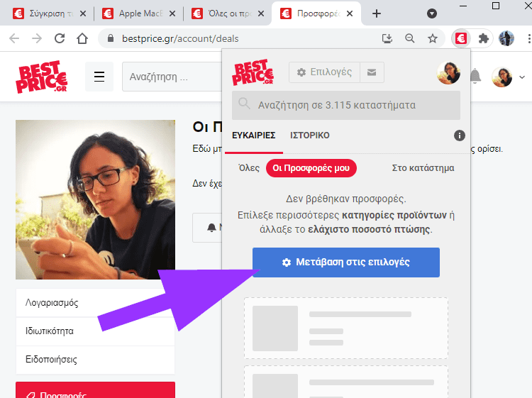Image resolution: width=532 pixels, height=398 pixels.
Task: Click the site header user avatar
Action: click(x=501, y=77)
